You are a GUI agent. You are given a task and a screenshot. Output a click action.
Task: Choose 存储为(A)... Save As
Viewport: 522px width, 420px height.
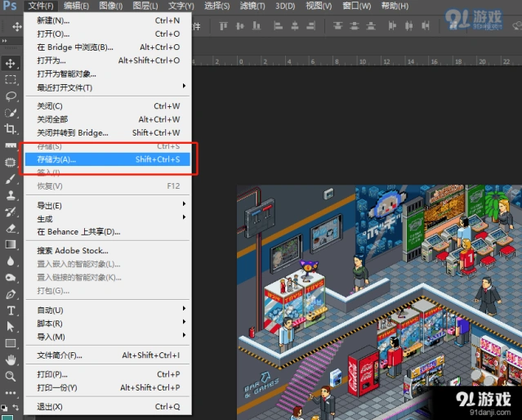pyautogui.click(x=108, y=159)
